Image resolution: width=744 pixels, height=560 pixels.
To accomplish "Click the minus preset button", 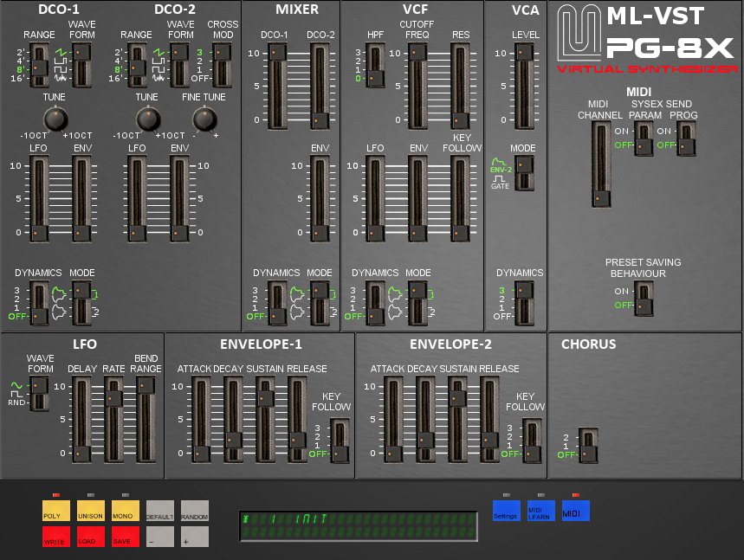I will 159,537.
